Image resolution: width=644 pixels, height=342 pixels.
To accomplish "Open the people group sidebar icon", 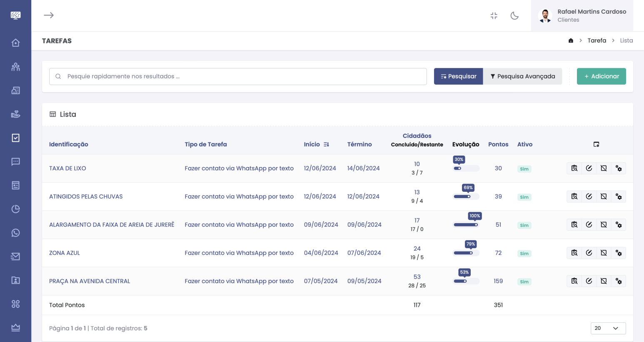I will tap(15, 67).
